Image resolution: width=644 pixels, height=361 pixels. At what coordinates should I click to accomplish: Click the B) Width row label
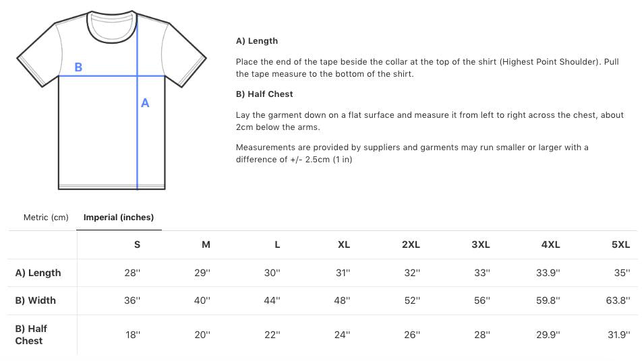click(35, 300)
